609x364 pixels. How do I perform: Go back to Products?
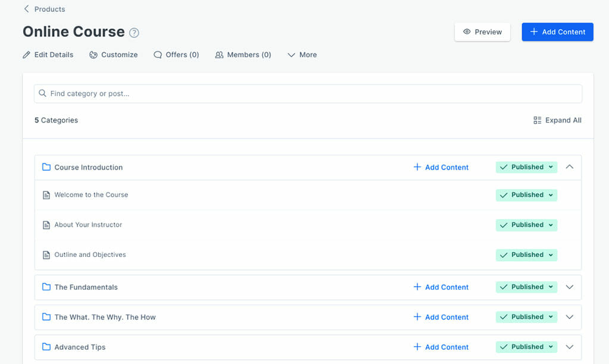click(x=45, y=9)
